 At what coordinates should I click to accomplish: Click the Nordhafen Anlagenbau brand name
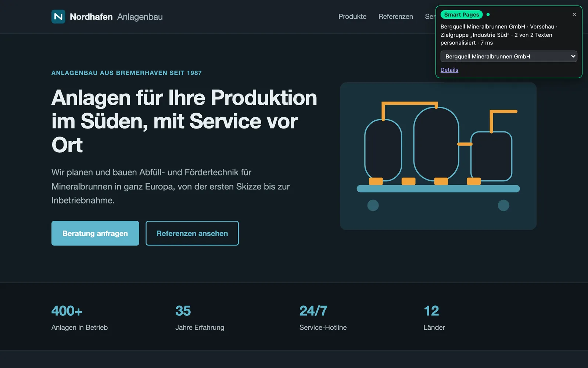(x=116, y=17)
